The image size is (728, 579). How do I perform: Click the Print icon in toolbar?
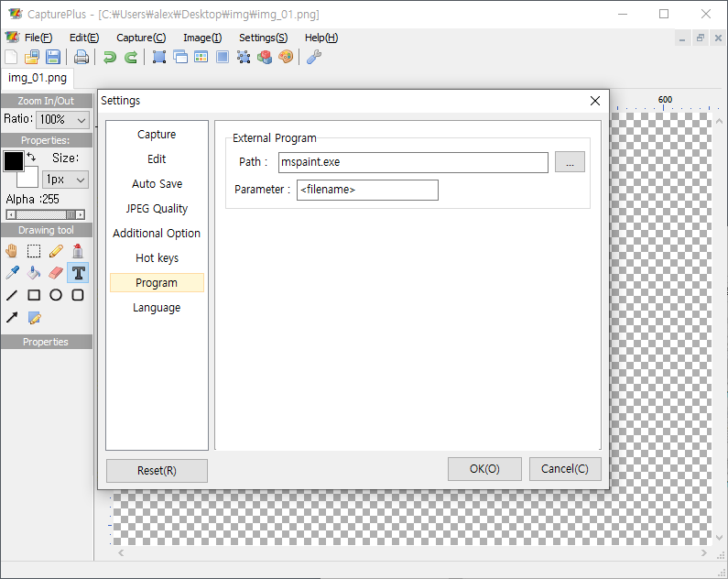click(x=81, y=57)
